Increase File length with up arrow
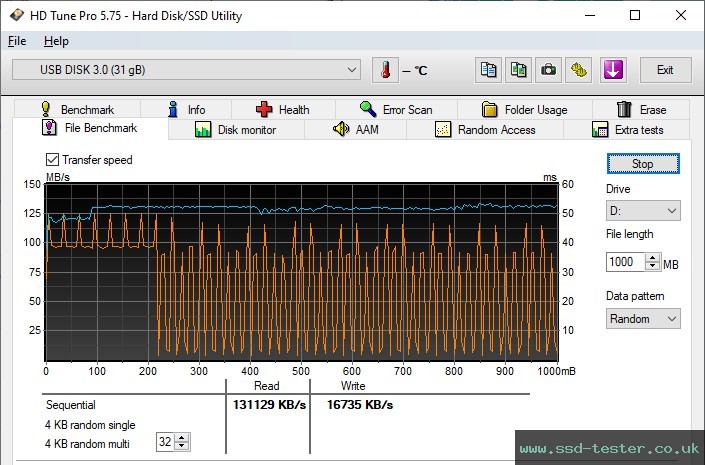The height and width of the screenshot is (465, 705). tap(652, 258)
